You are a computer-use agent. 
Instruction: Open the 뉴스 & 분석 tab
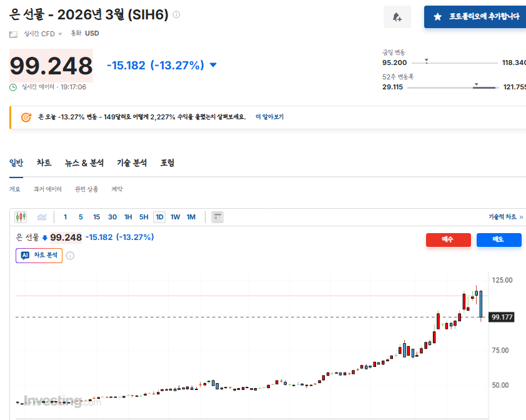[84, 162]
